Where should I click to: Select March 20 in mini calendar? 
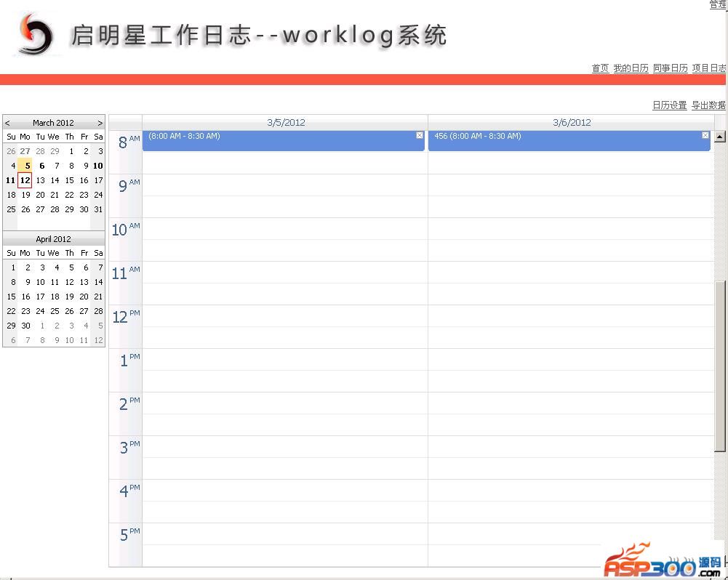(x=41, y=195)
